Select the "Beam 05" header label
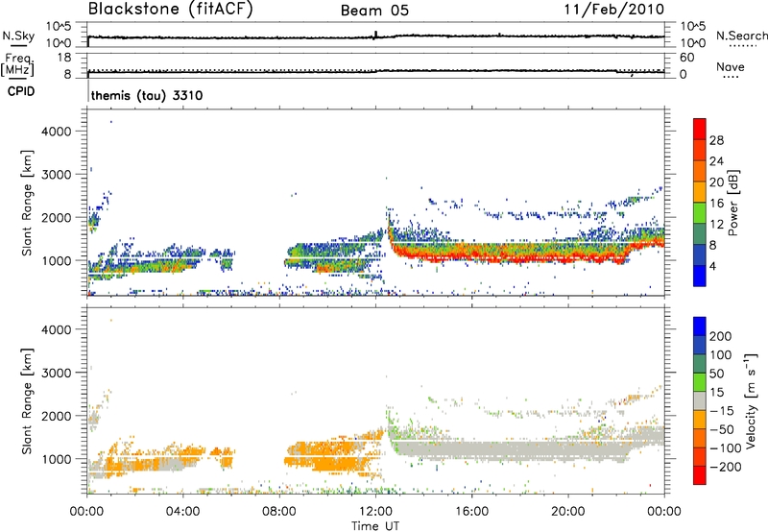768x532 pixels. pyautogui.click(x=374, y=11)
